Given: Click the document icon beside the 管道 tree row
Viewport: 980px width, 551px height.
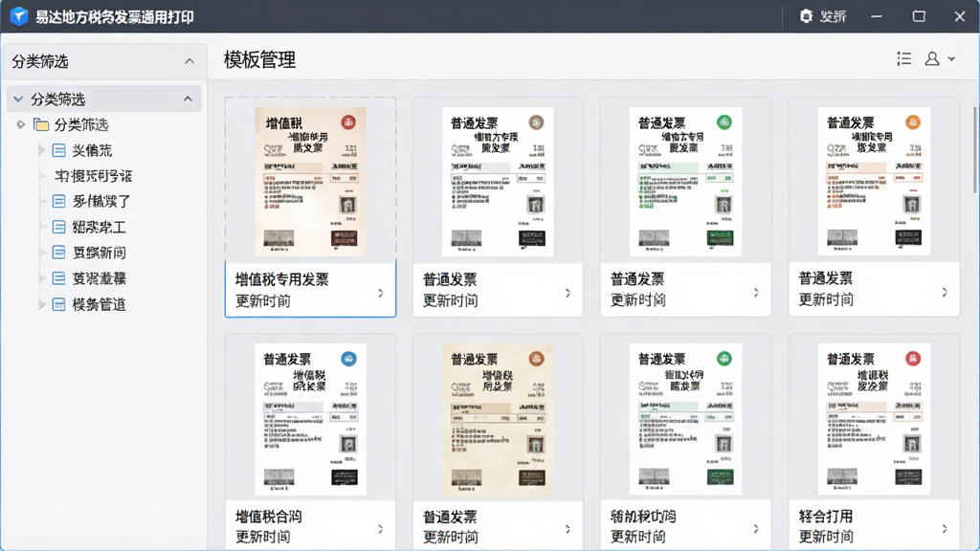Looking at the screenshot, I should click(x=58, y=304).
